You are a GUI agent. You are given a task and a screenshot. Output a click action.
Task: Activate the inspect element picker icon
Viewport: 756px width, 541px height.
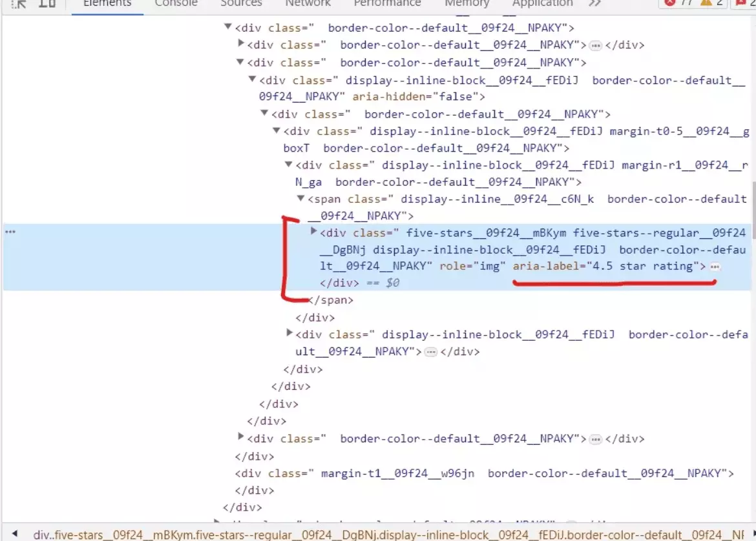tap(19, 3)
